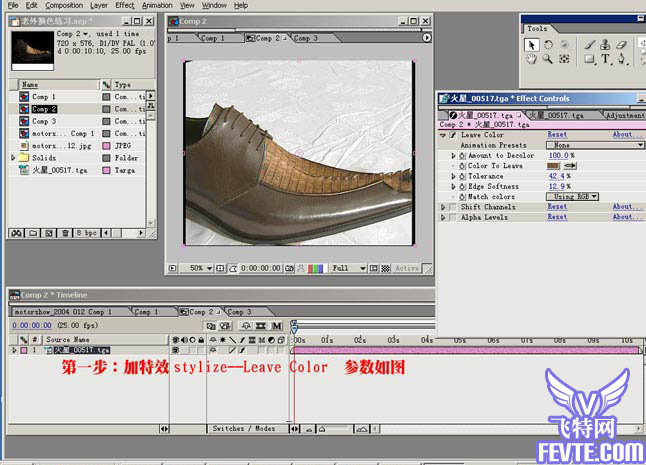Expand layer 1 in Timeline
This screenshot has width=646, height=465.
pos(14,350)
